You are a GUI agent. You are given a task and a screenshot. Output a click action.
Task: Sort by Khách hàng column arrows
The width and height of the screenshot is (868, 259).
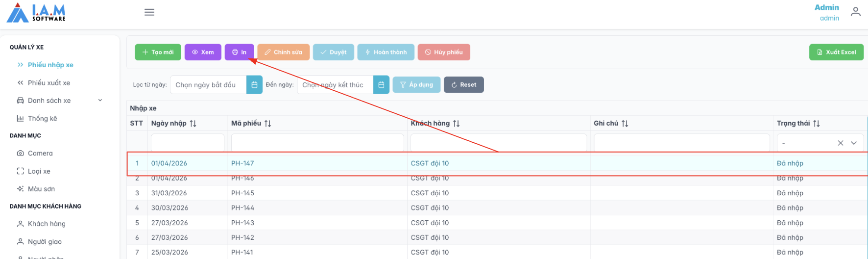pyautogui.click(x=456, y=124)
